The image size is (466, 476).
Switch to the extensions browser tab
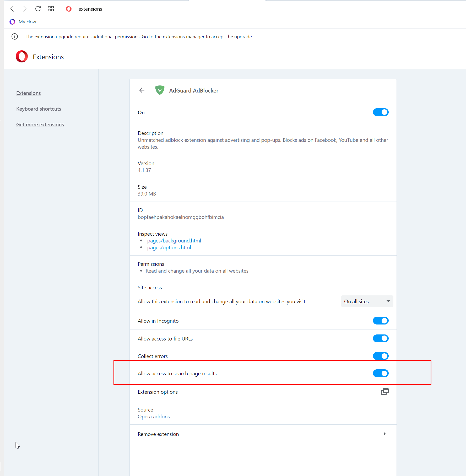pos(90,9)
